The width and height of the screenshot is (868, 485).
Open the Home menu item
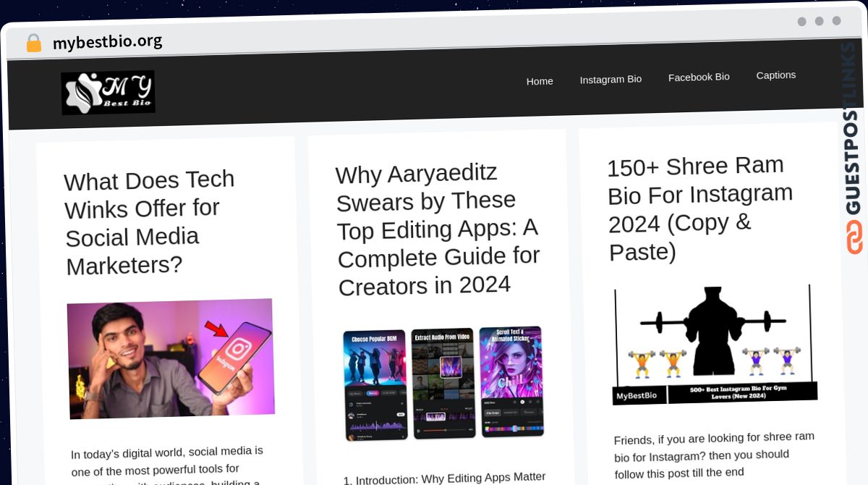(x=540, y=81)
